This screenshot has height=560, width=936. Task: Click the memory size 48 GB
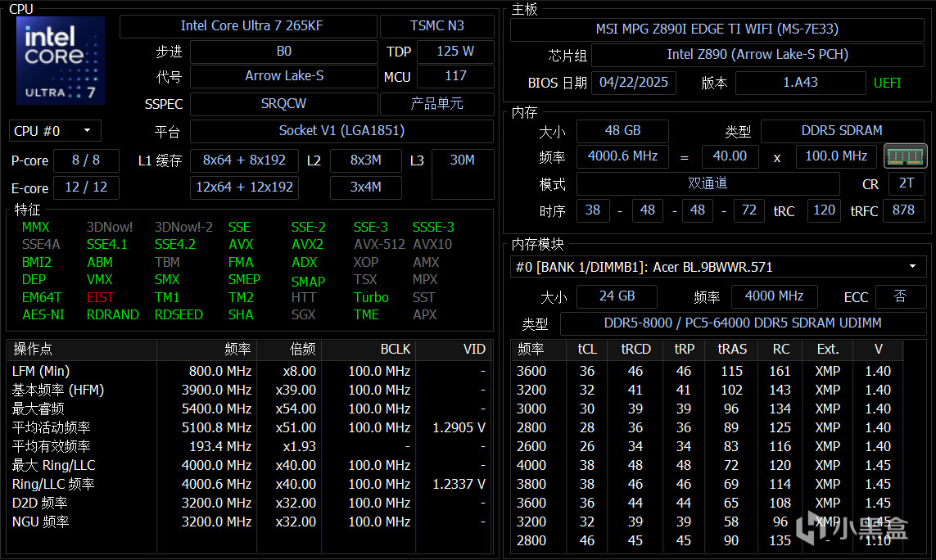click(622, 131)
